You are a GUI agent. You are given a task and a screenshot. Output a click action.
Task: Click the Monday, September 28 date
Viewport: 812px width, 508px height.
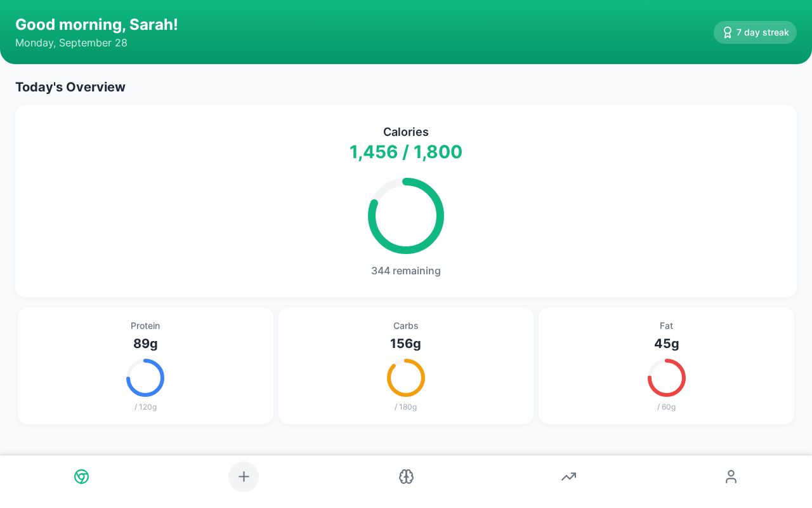71,43
